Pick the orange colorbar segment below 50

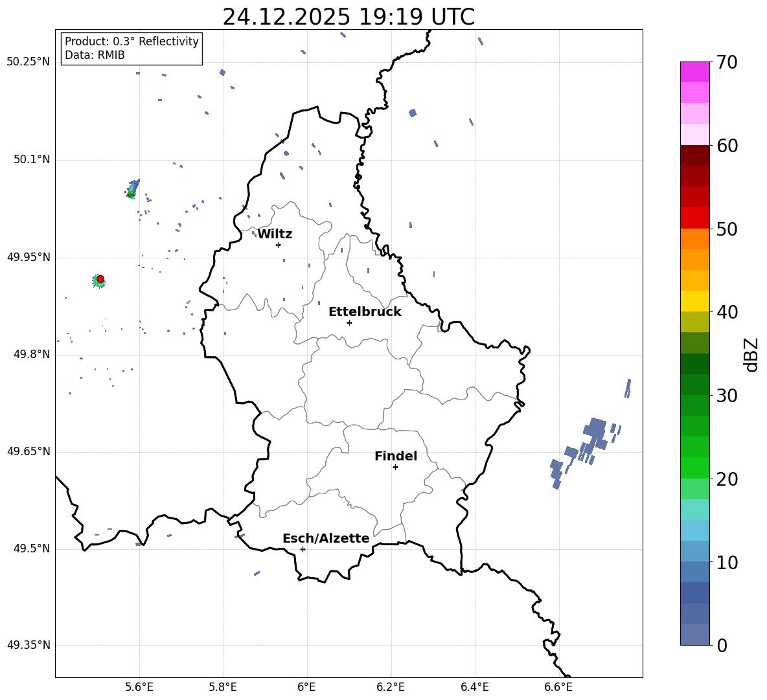click(x=695, y=239)
